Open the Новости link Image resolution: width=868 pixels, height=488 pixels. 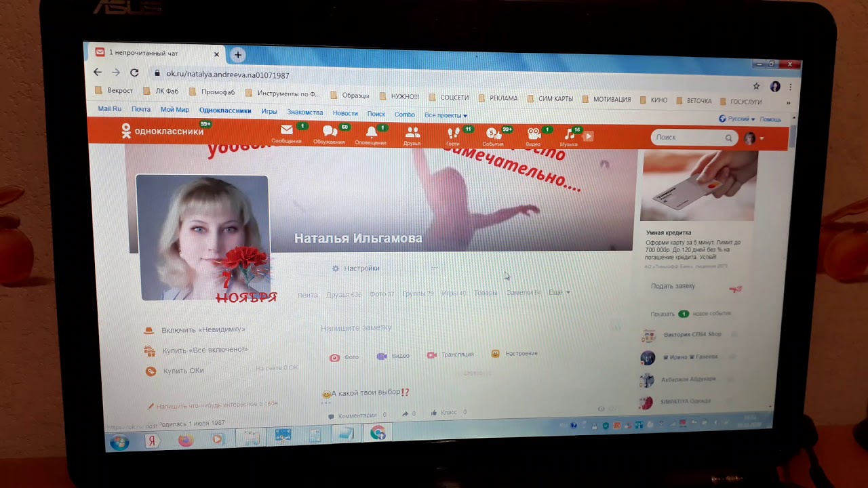(345, 113)
